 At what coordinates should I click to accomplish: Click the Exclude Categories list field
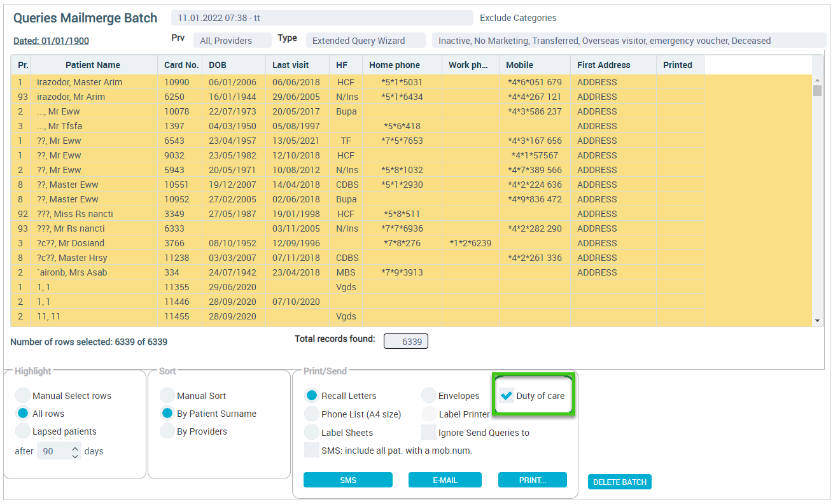pos(629,40)
